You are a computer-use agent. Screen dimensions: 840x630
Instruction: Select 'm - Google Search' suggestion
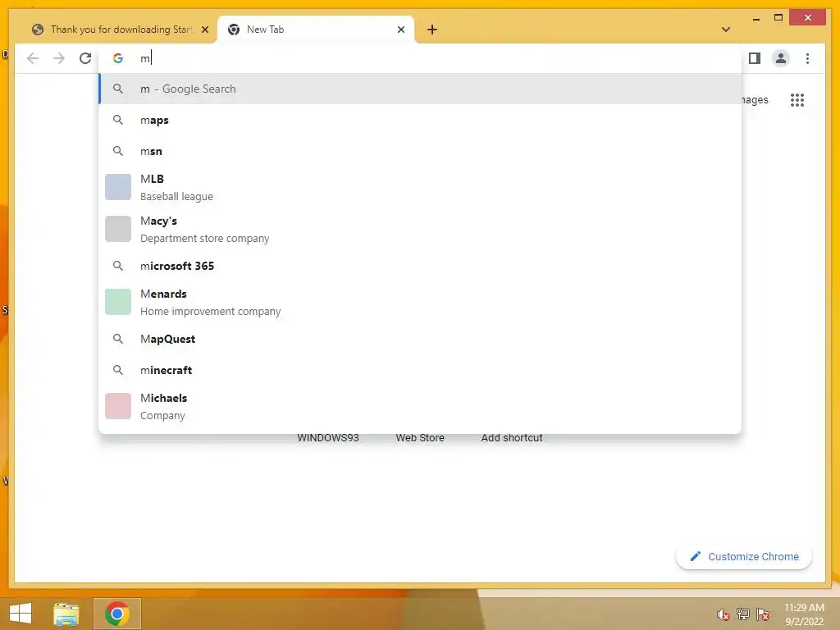click(x=421, y=89)
